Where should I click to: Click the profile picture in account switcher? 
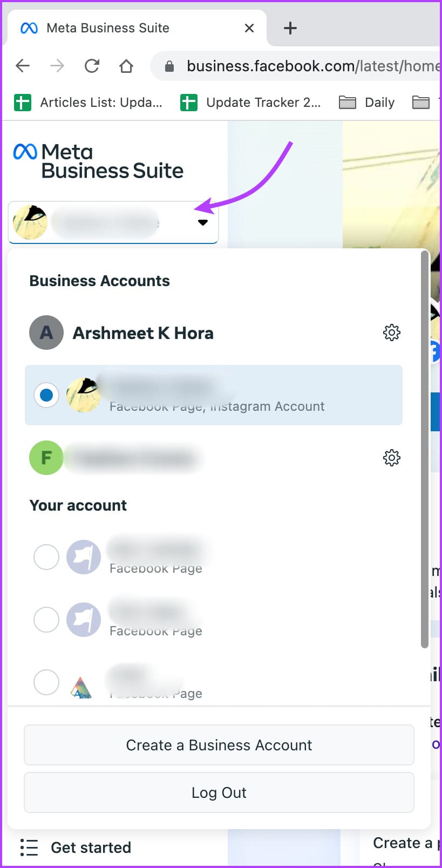[x=30, y=222]
